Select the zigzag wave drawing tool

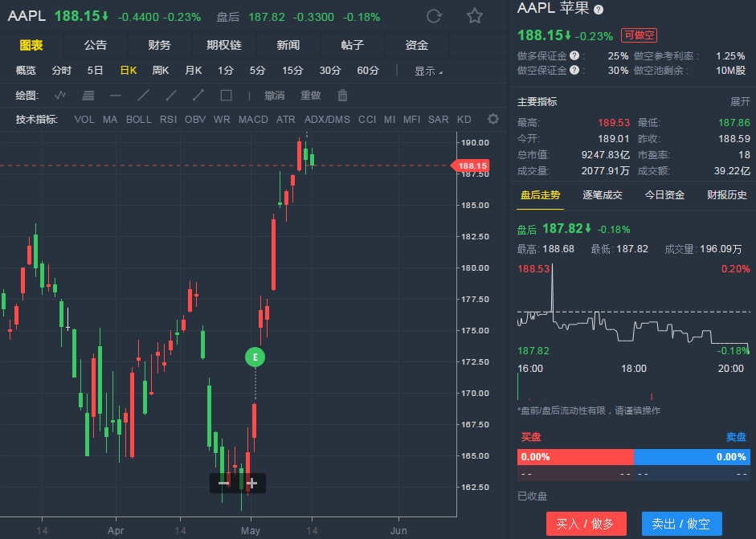click(60, 96)
